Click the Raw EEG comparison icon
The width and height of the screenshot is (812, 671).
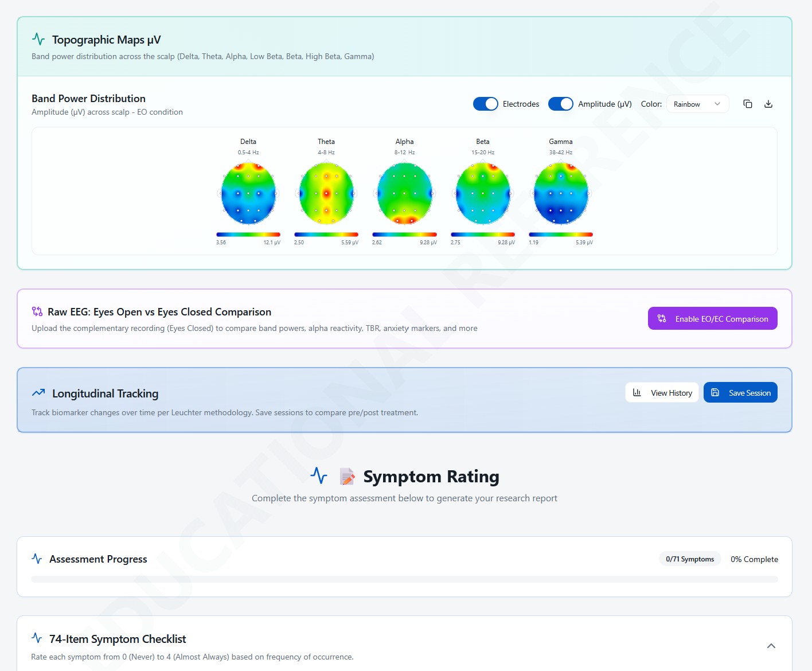37,311
